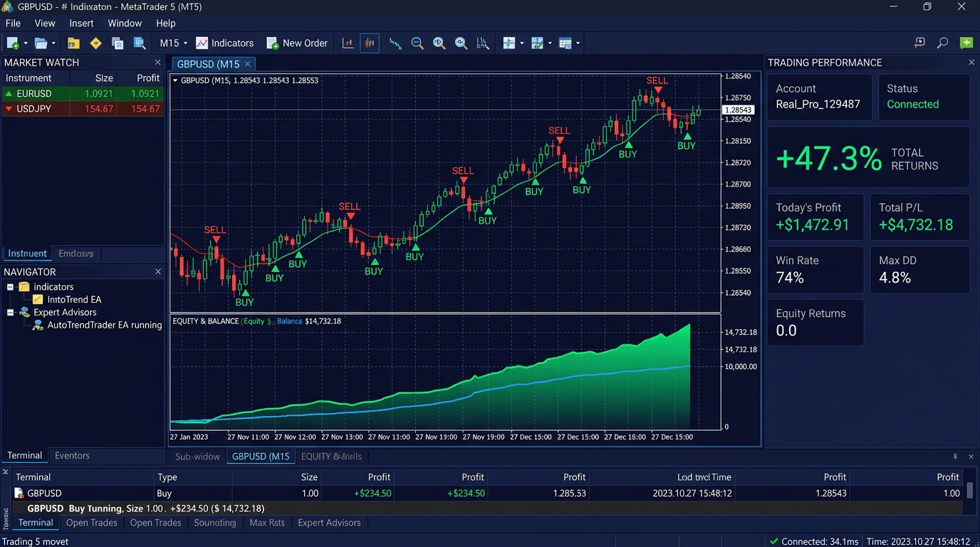Click the new chart icon with green plus
The width and height of the screenshot is (980, 547).
[12, 43]
